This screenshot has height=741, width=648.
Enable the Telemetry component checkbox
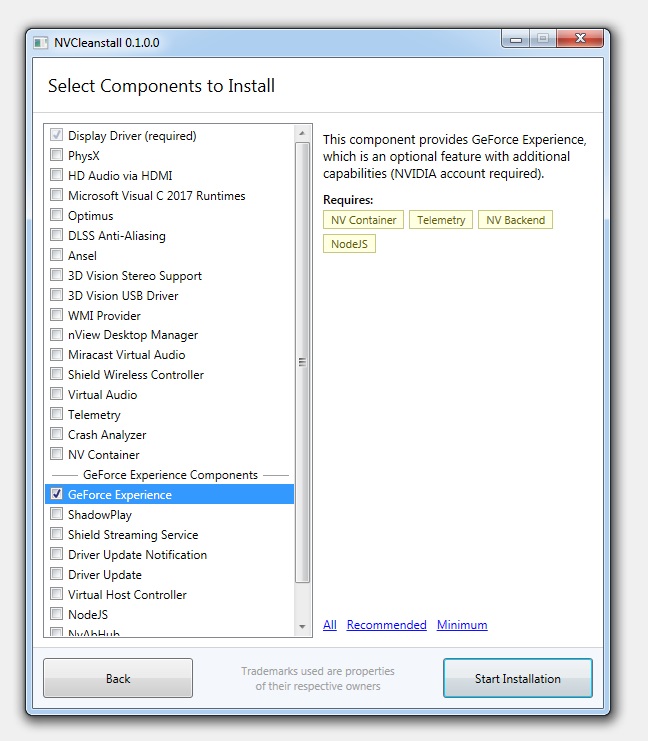pyautogui.click(x=56, y=414)
